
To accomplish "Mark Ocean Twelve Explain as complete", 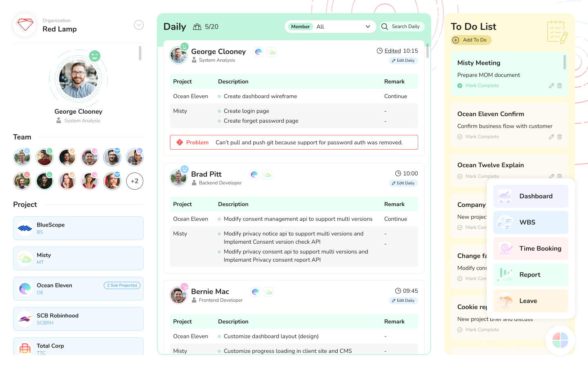I will (x=478, y=176).
